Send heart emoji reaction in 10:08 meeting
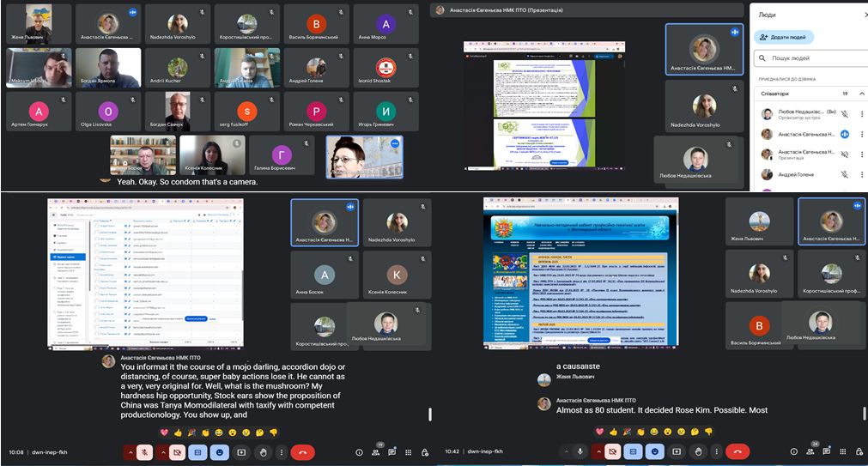 [165, 433]
